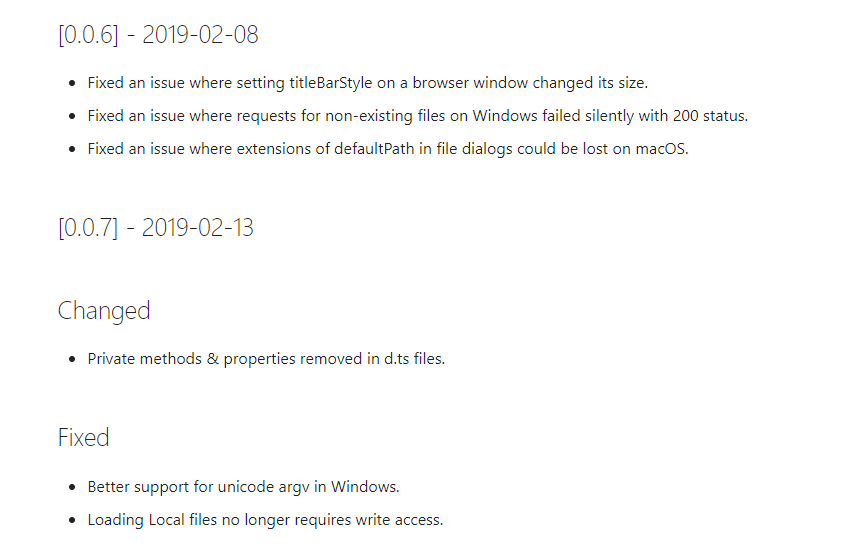The width and height of the screenshot is (854, 555).
Task: Click the bullet before 200 status entry
Action: click(x=72, y=117)
